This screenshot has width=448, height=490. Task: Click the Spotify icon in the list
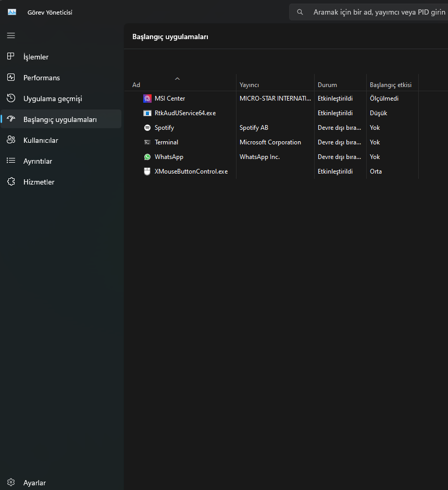point(147,128)
